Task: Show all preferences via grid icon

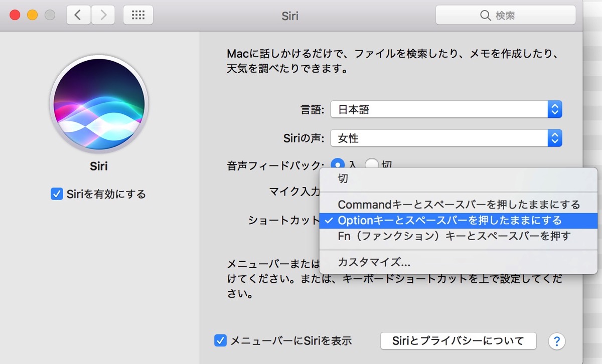Action: click(x=138, y=15)
